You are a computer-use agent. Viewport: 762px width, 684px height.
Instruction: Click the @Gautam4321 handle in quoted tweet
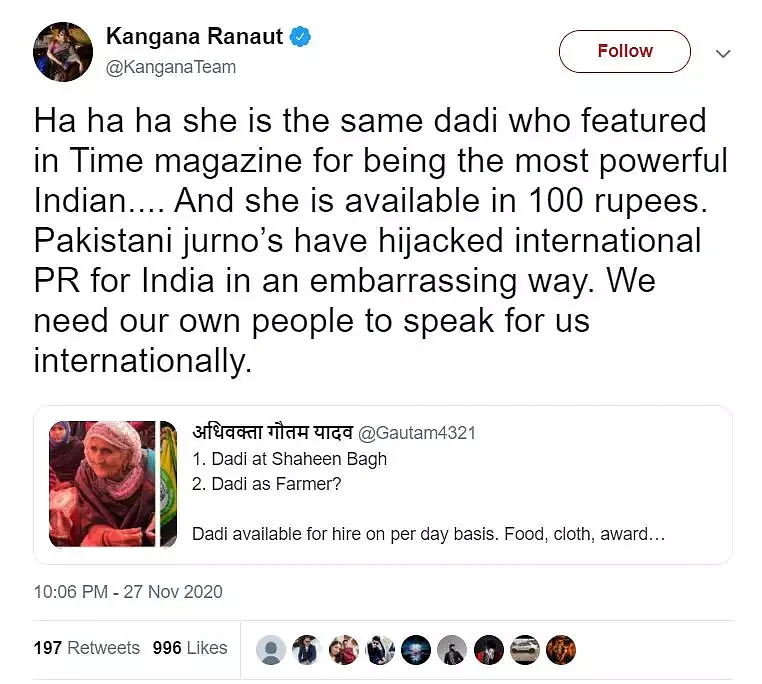pyautogui.click(x=416, y=433)
